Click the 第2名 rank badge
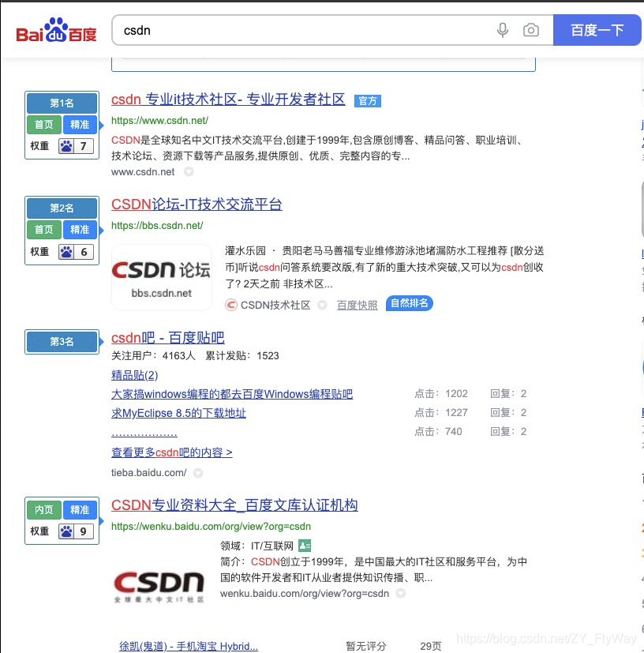644x653 pixels. (62, 208)
